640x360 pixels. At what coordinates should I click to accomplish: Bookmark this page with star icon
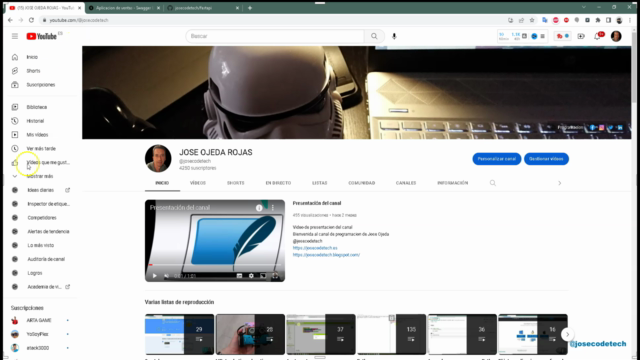pos(532,20)
